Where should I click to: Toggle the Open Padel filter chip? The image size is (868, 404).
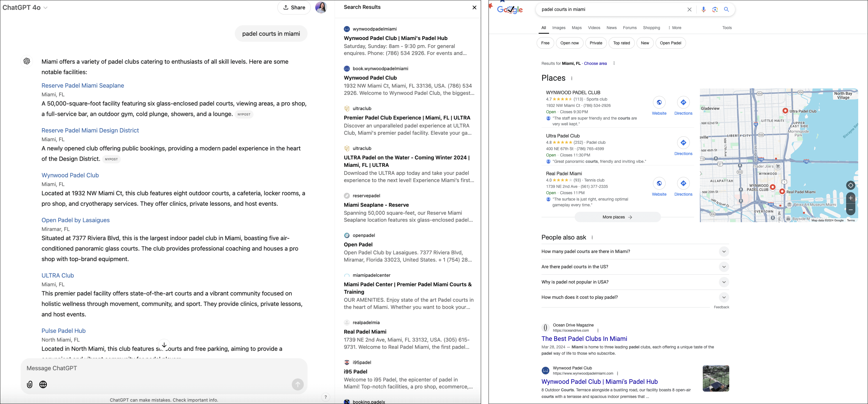pyautogui.click(x=671, y=43)
